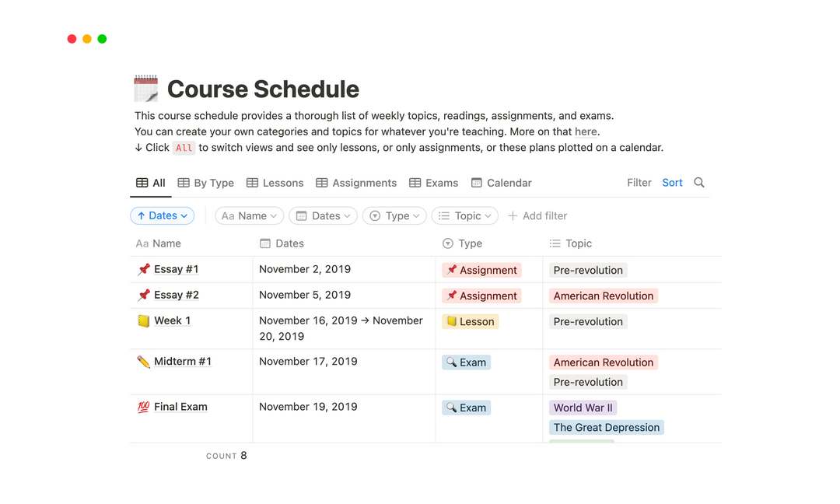Viewport: 840px width, 504px height.
Task: Click the bulleted list icon beside Topic header
Action: click(554, 243)
